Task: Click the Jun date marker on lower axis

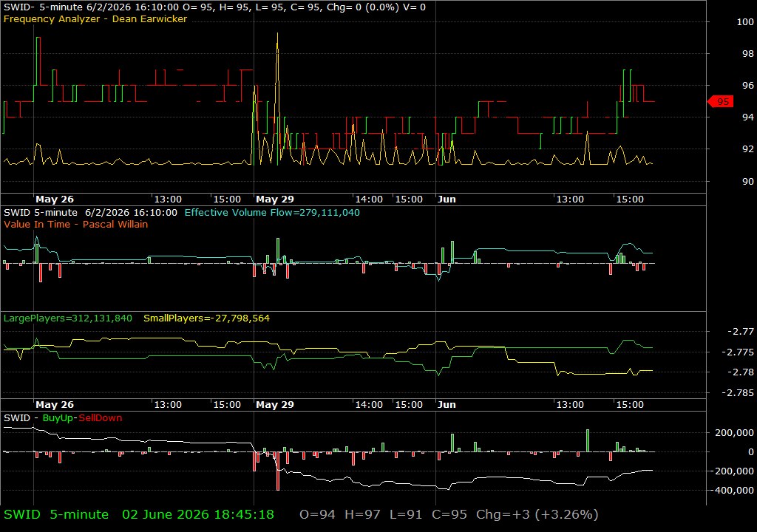Action: click(x=447, y=405)
